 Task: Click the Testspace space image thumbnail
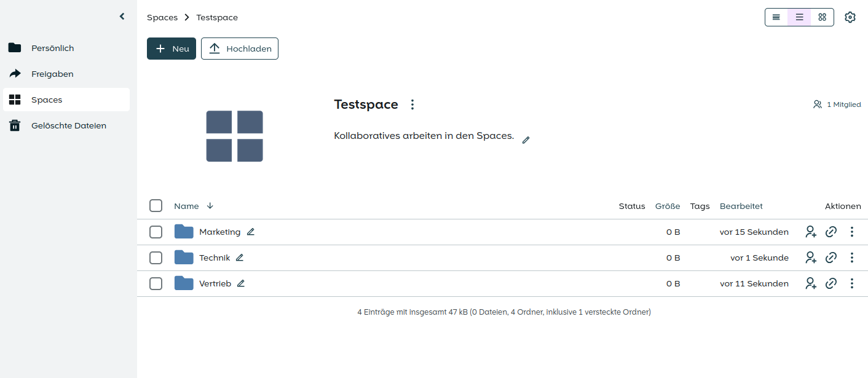tap(234, 136)
